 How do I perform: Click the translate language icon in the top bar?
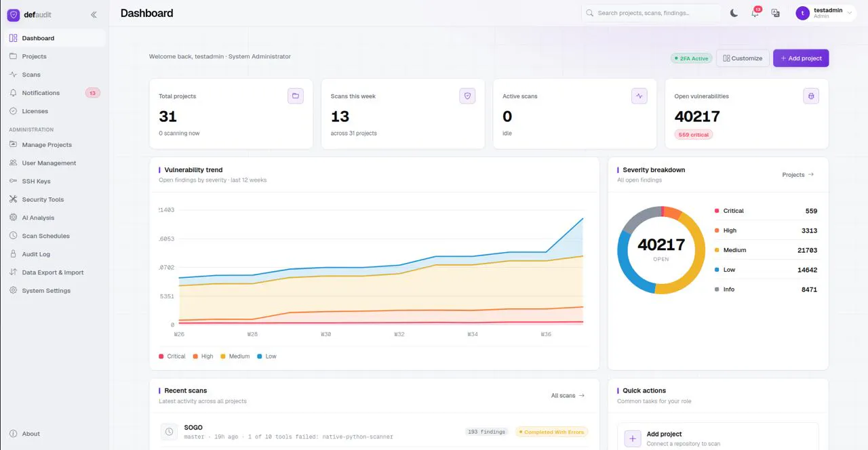pyautogui.click(x=776, y=13)
